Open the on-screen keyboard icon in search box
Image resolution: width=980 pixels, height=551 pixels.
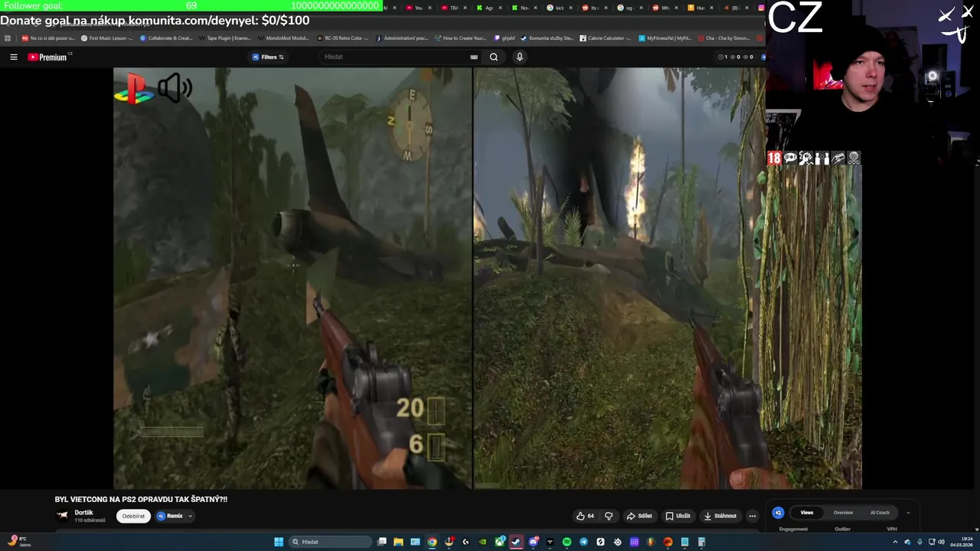pos(474,57)
